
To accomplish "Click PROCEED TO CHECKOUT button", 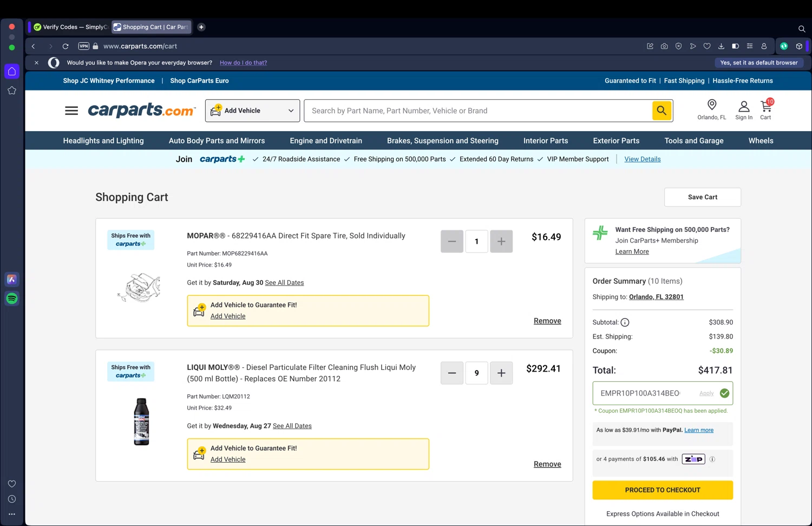I will 663,490.
